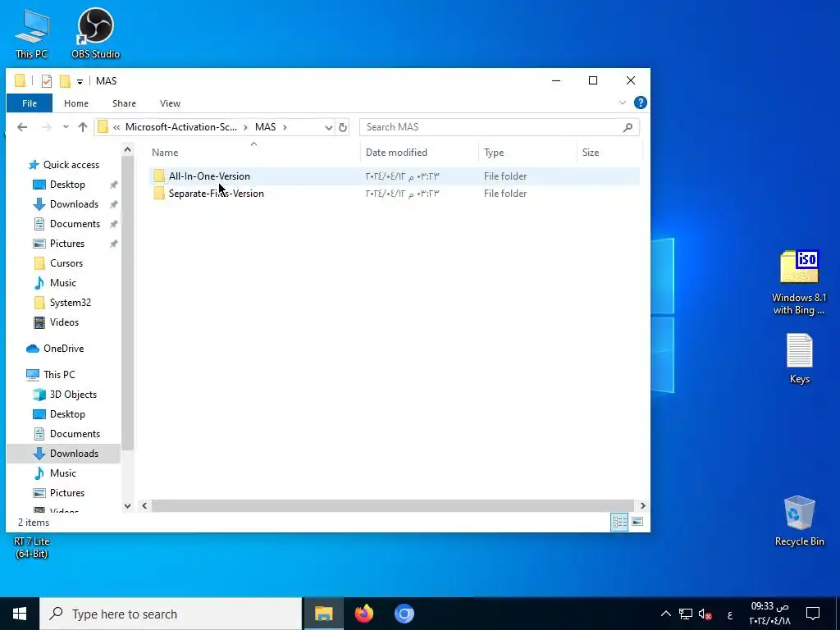Screen dimensions: 840x630
Task: Click the network icon in system tray
Action: pos(685,614)
